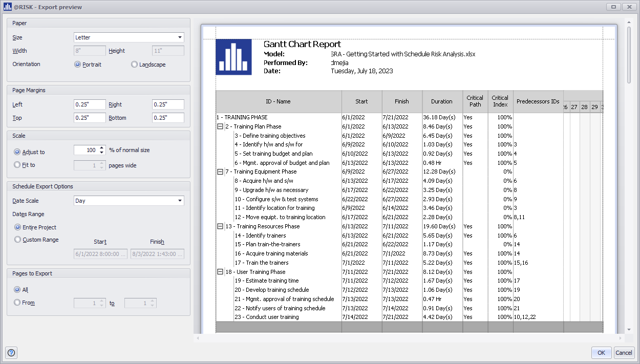Click the Left margin input field
Screen dimensions: 640x364
90,104
